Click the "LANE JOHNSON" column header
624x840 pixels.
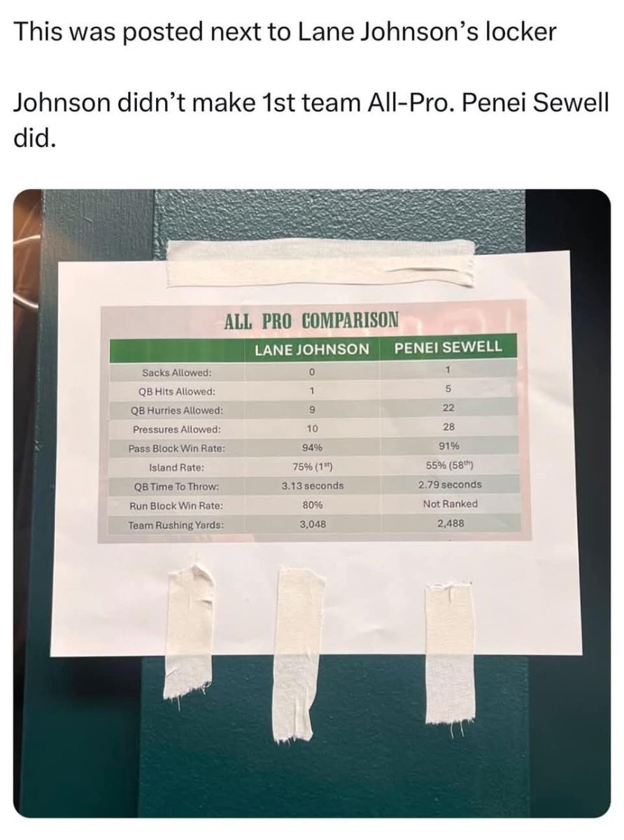(311, 349)
